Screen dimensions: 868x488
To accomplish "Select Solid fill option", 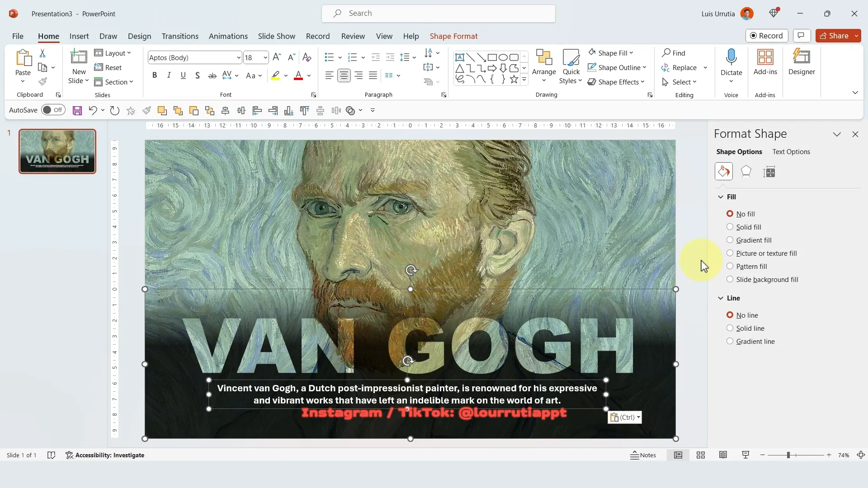I will coord(744,227).
